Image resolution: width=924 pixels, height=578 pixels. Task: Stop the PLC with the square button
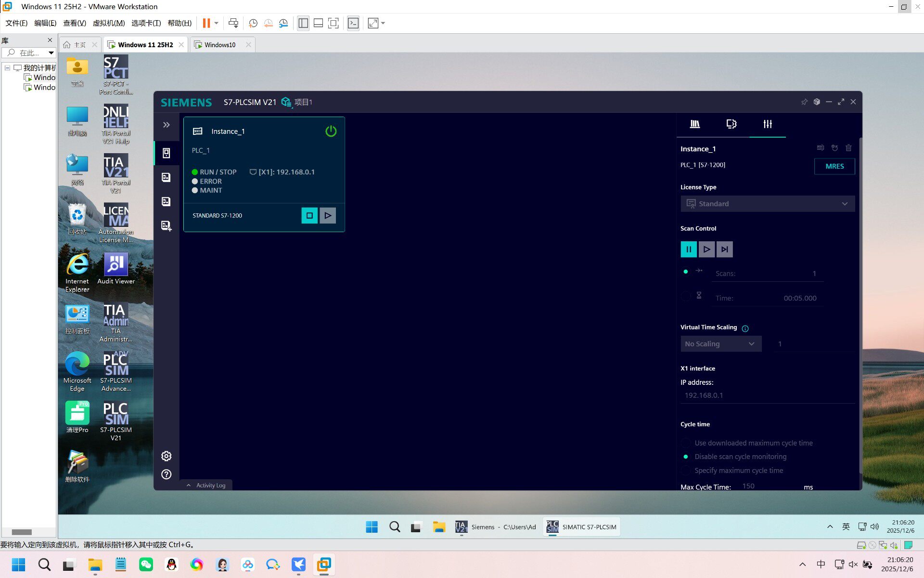click(309, 215)
